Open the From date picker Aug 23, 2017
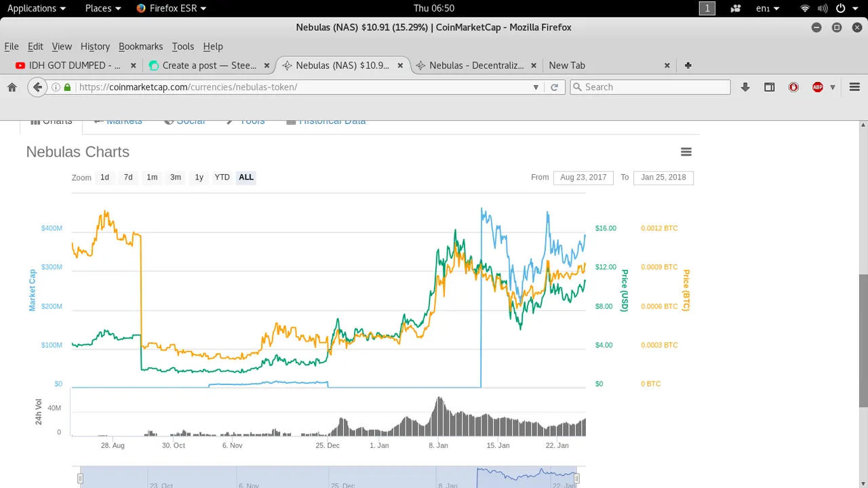This screenshot has width=868, height=488. (x=583, y=178)
